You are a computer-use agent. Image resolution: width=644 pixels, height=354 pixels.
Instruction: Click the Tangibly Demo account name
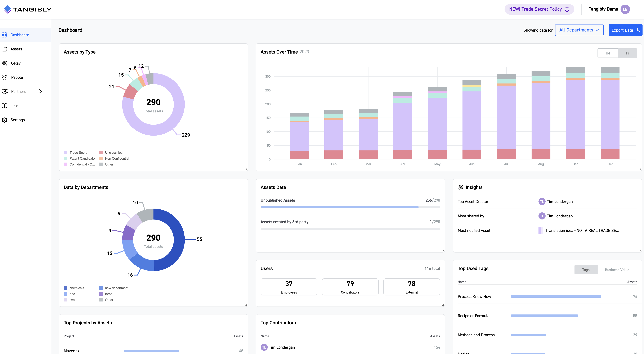[x=603, y=9]
